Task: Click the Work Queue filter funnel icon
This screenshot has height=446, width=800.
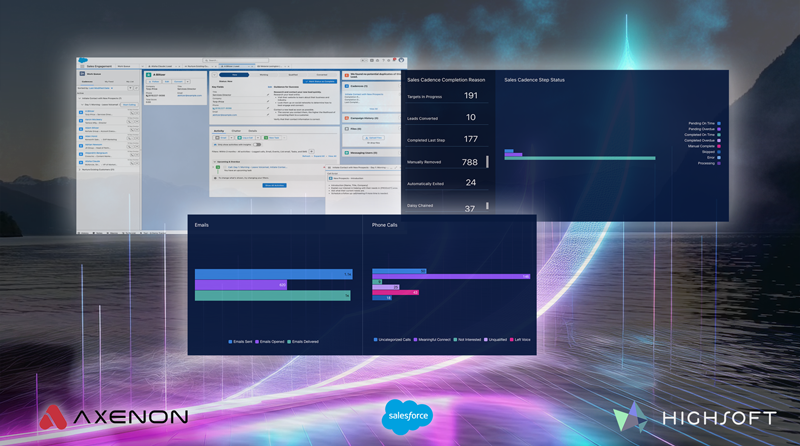Action: [x=130, y=88]
